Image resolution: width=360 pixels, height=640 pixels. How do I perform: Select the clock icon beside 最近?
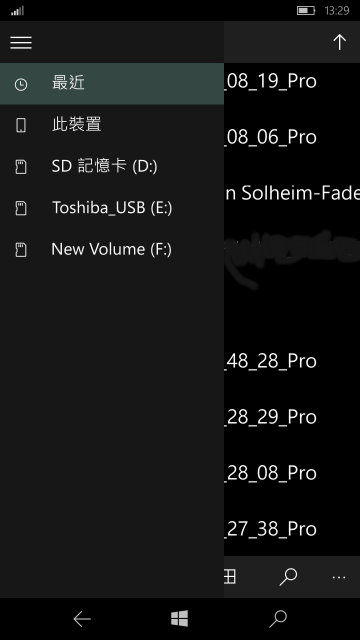pyautogui.click(x=21, y=84)
